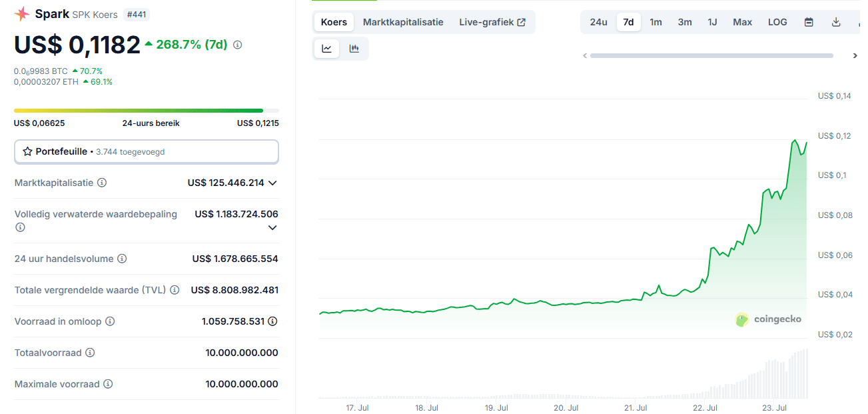
Task: Click the US$ 0,02 axis label
Action: pyautogui.click(x=835, y=335)
